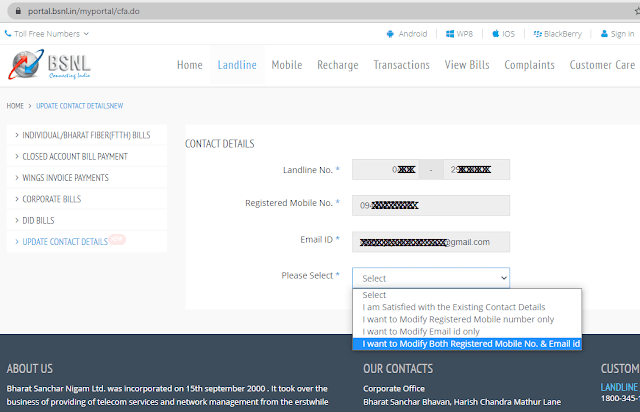640x412 pixels.
Task: Click the 'Corporate Office' footer text
Action: [x=394, y=388]
